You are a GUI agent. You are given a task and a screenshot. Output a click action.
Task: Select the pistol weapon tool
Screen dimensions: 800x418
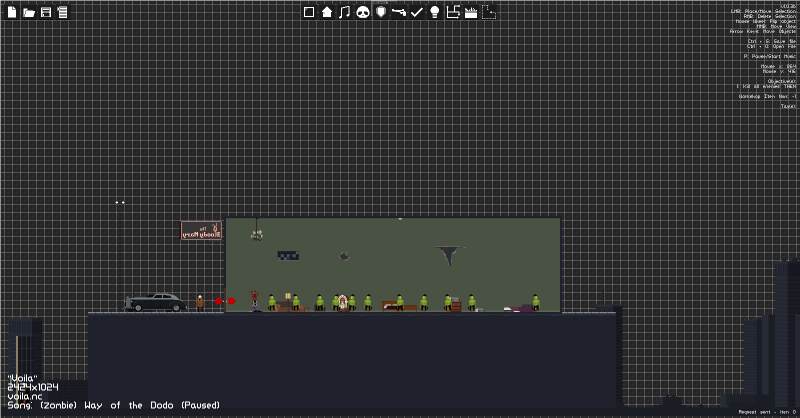[398, 12]
